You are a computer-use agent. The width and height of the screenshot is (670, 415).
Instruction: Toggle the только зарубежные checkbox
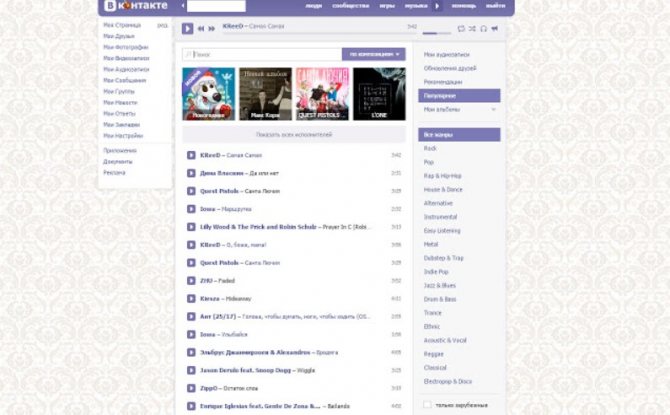[427, 405]
